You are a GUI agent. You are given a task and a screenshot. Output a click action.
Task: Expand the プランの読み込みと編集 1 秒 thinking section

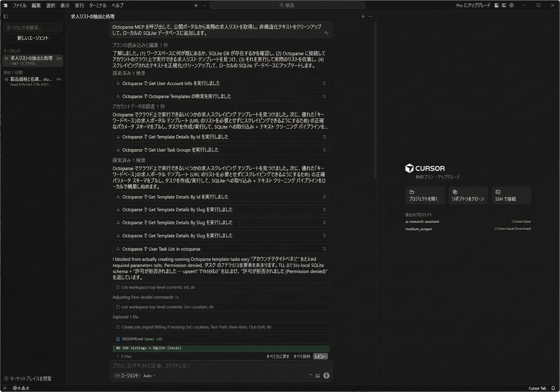140,45
